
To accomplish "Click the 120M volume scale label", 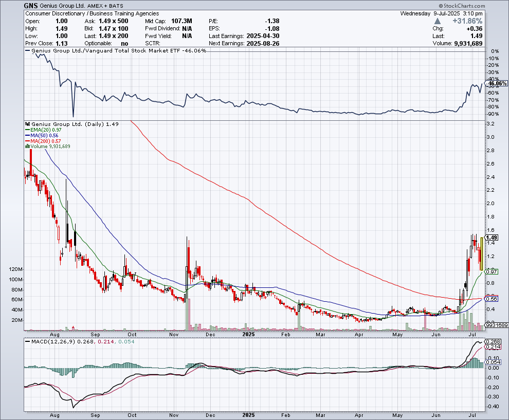I will point(16,269).
